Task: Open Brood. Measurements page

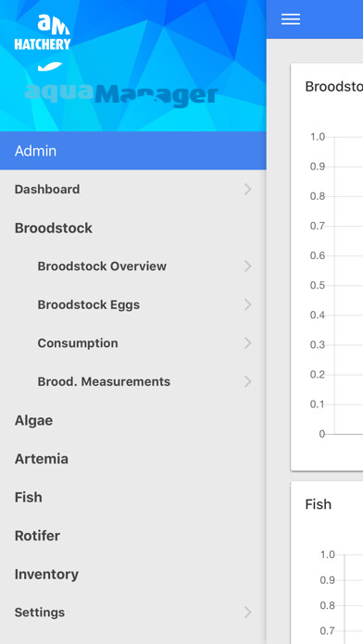Action: click(x=133, y=381)
